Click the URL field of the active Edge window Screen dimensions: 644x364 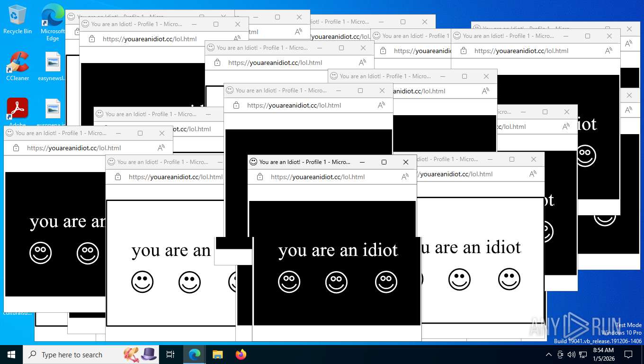click(x=318, y=177)
